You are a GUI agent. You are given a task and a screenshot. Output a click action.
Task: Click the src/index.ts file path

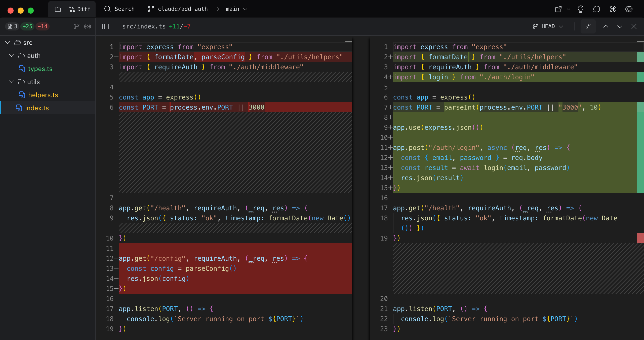(x=144, y=26)
